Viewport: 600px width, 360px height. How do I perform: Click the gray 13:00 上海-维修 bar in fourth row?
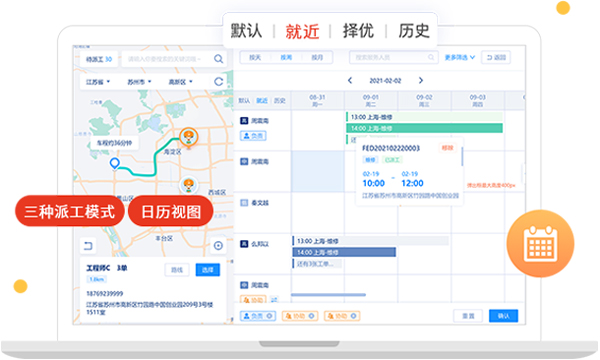pos(370,241)
